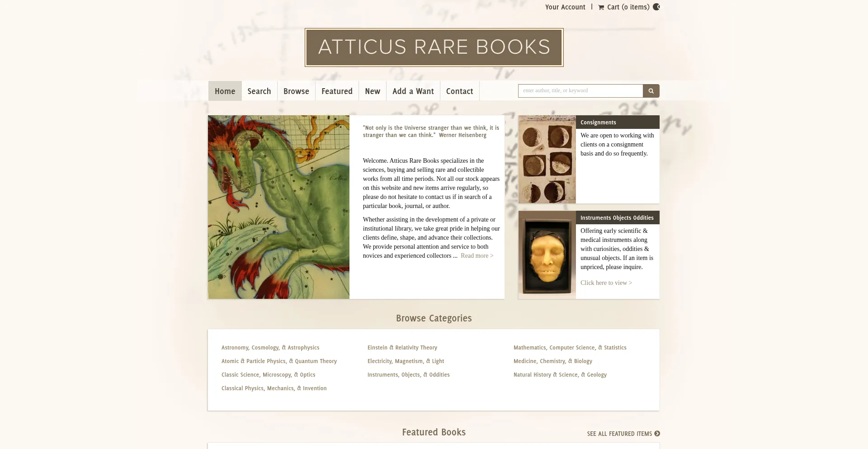Viewport: 868px width, 449px height.
Task: Toggle dark mode moon icon
Action: coord(656,7)
